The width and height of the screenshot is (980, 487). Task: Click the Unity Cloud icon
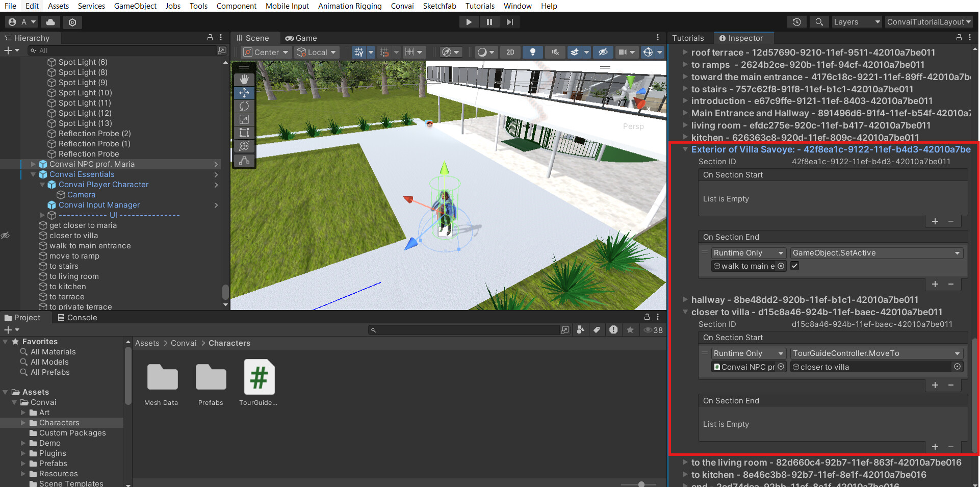tap(50, 22)
